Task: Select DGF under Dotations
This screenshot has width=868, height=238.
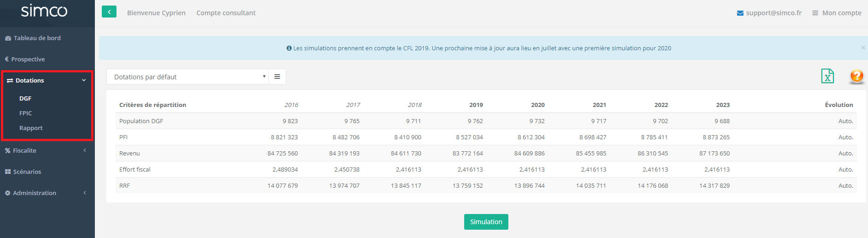Action: pyautogui.click(x=25, y=99)
